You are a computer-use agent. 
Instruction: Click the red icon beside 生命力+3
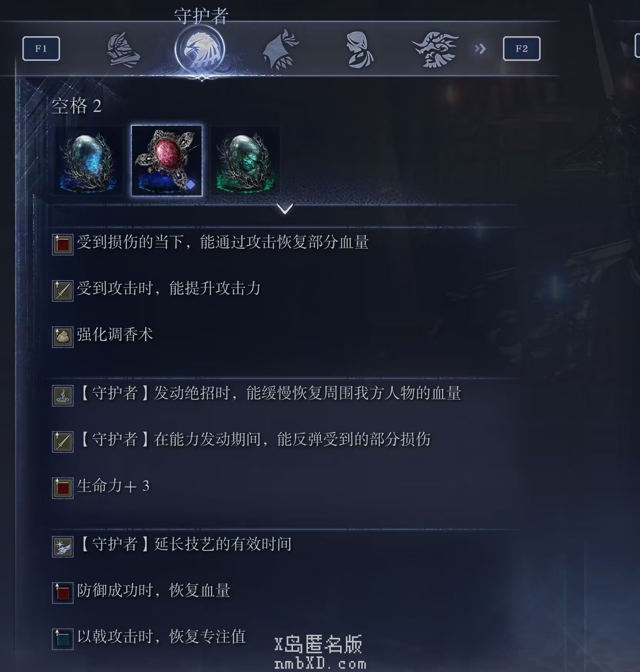(63, 488)
